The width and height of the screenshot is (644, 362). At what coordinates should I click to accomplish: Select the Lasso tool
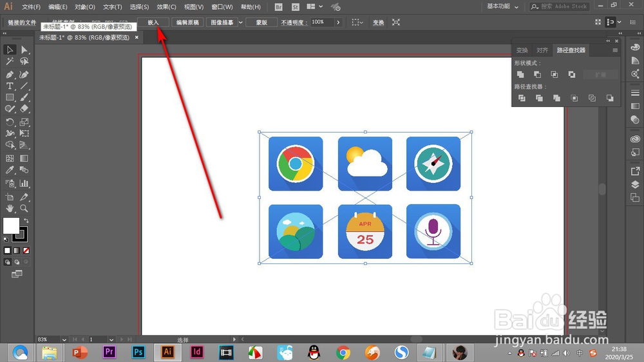(24, 61)
